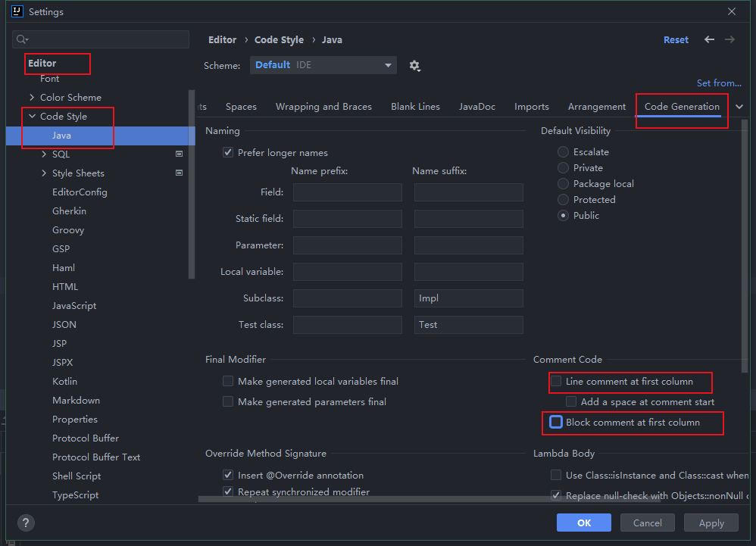The image size is (756, 546).
Task: Switch to the JavaDoc tab
Action: pos(476,107)
